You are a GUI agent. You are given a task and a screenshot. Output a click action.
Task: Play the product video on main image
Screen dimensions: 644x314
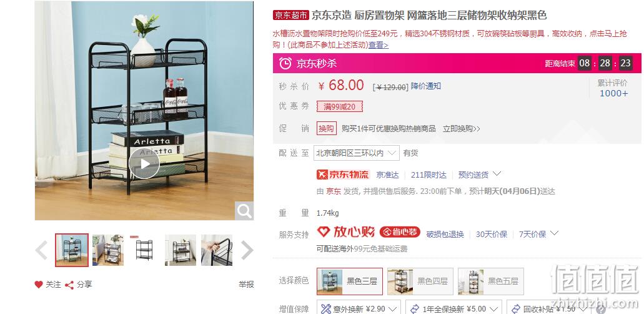tap(144, 164)
